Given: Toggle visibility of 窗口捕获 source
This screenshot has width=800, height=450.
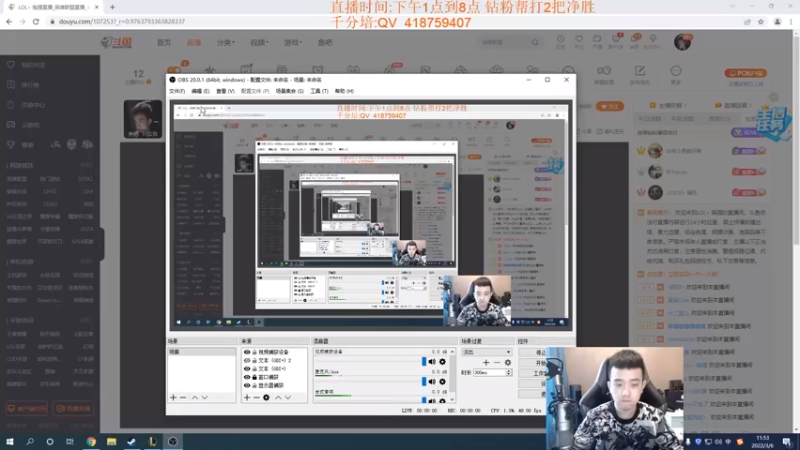Looking at the screenshot, I should coord(247,377).
